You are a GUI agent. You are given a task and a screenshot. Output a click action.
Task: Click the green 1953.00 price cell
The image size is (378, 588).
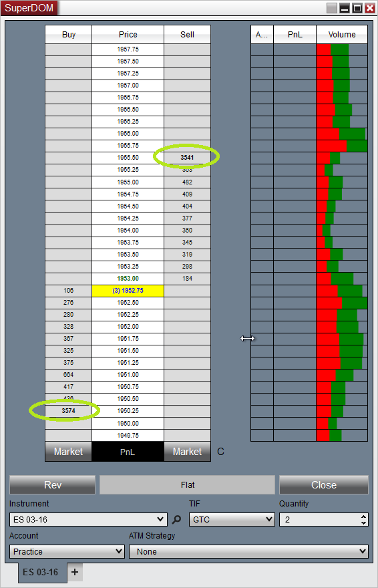[128, 279]
